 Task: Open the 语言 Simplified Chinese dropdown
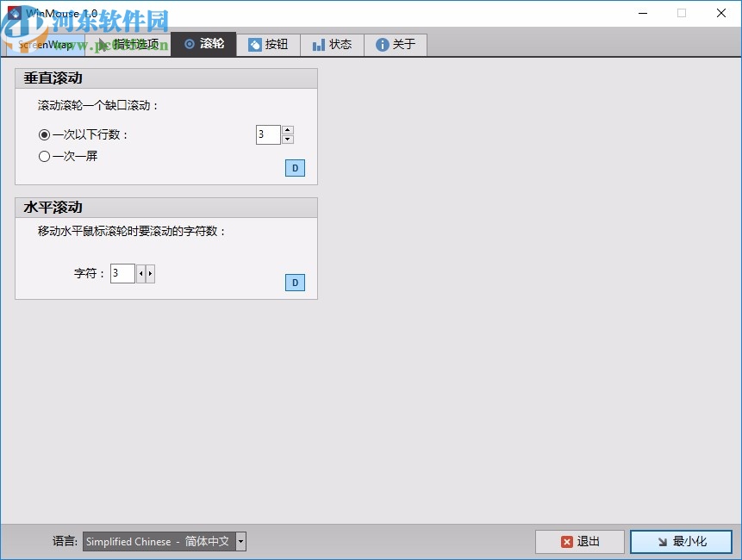[x=165, y=542]
